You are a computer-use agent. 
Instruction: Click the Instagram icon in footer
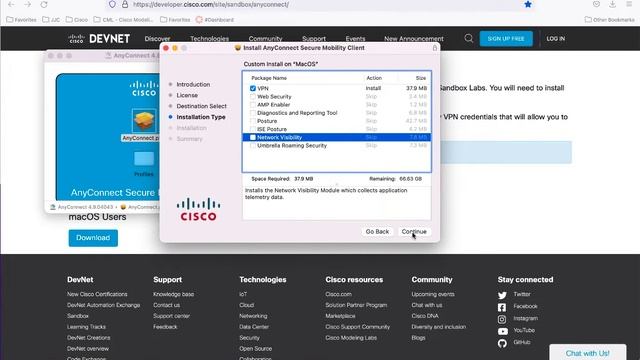pyautogui.click(x=502, y=319)
